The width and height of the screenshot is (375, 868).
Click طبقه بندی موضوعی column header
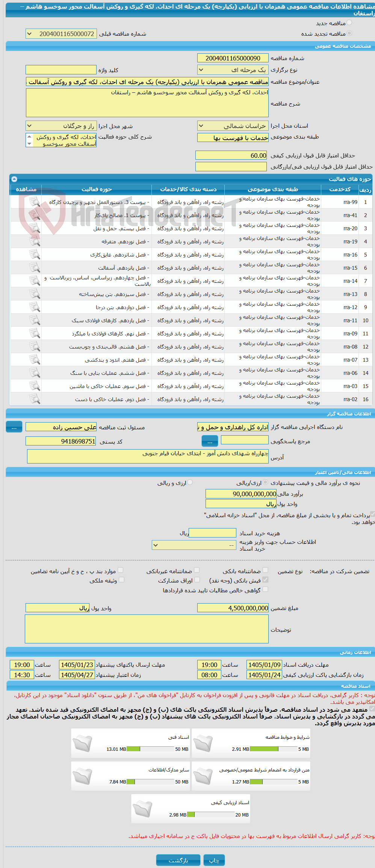[273, 189]
